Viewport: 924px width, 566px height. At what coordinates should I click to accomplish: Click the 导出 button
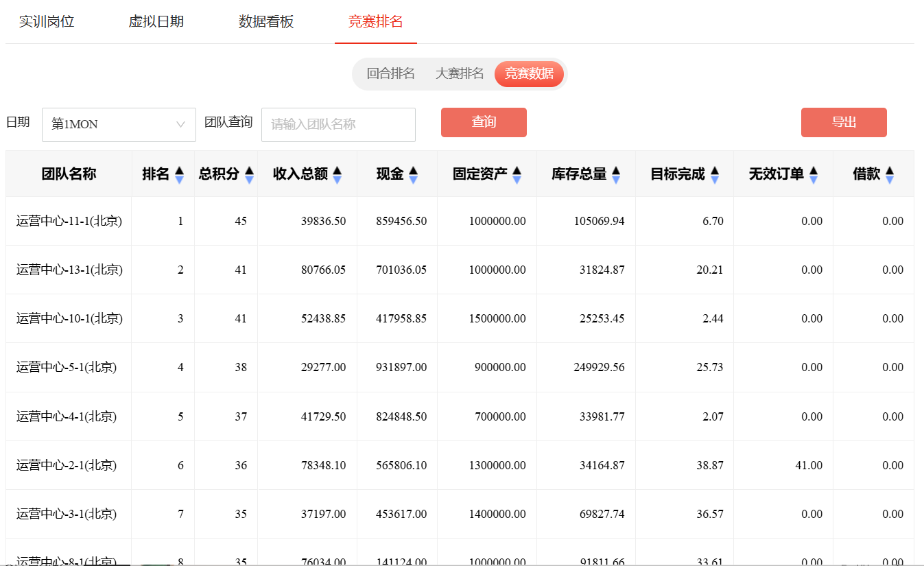click(x=844, y=122)
